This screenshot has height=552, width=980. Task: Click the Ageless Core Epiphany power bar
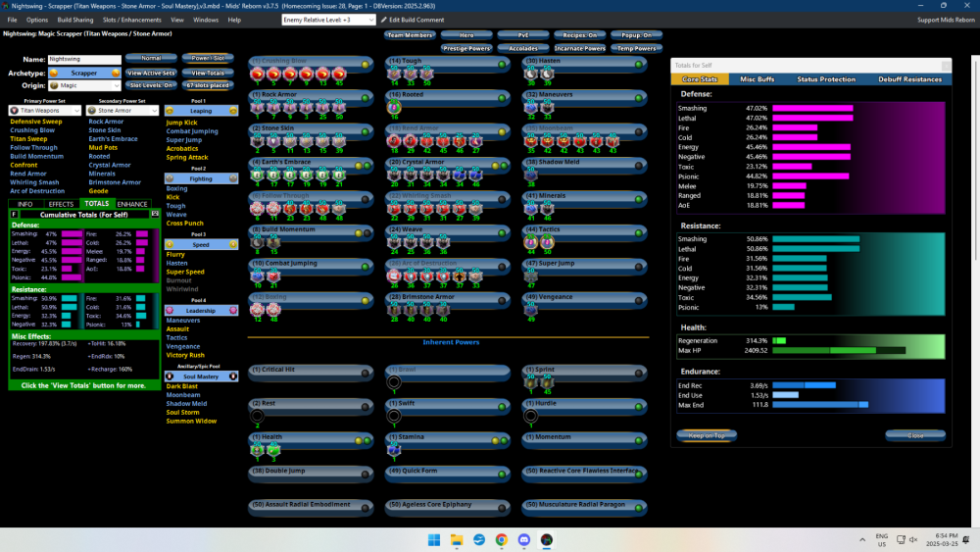447,507
